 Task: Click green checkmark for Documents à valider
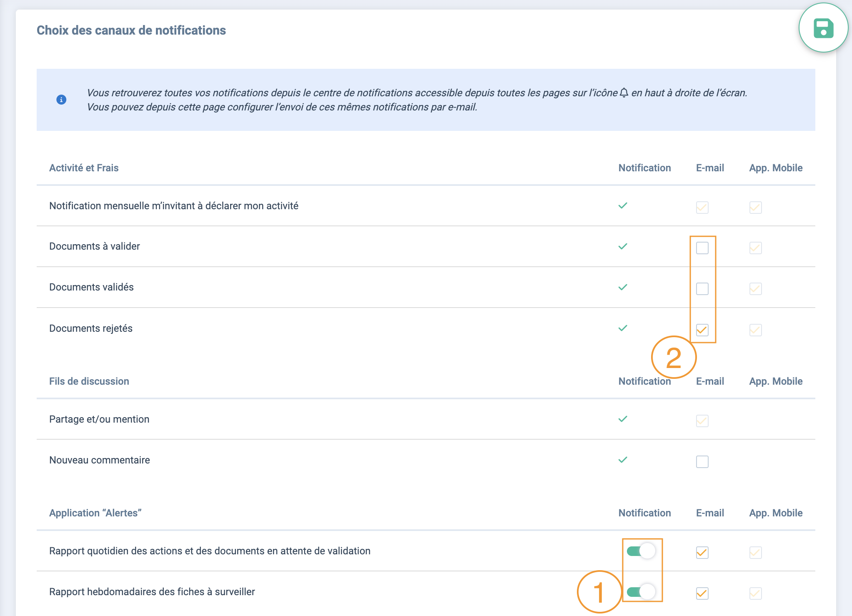coord(623,247)
